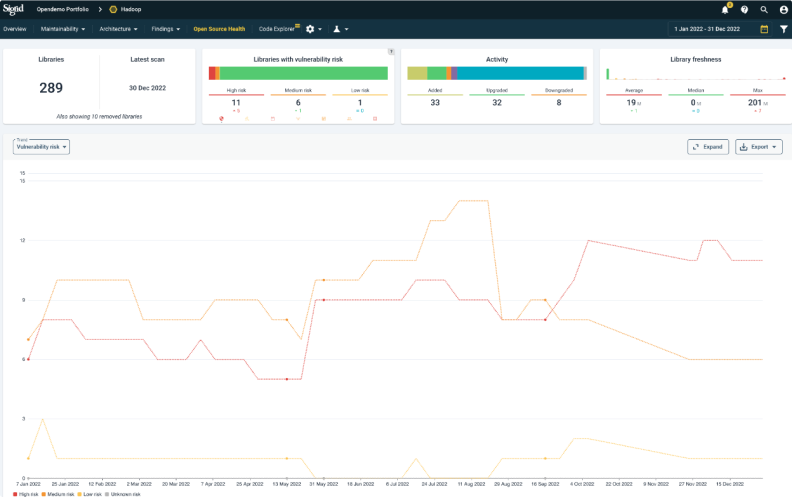
Task: Open the help question-mark icon
Action: coord(745,10)
